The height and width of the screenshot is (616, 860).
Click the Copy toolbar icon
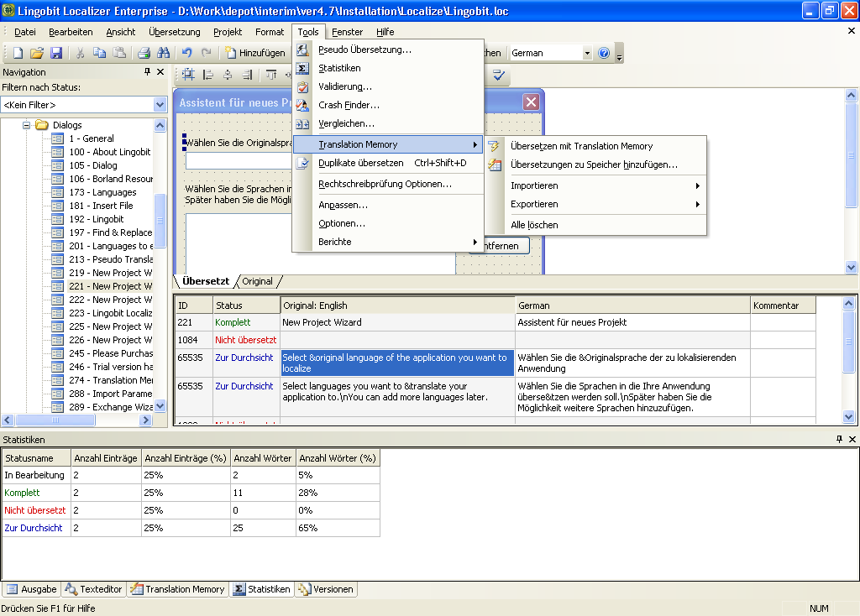(99, 53)
